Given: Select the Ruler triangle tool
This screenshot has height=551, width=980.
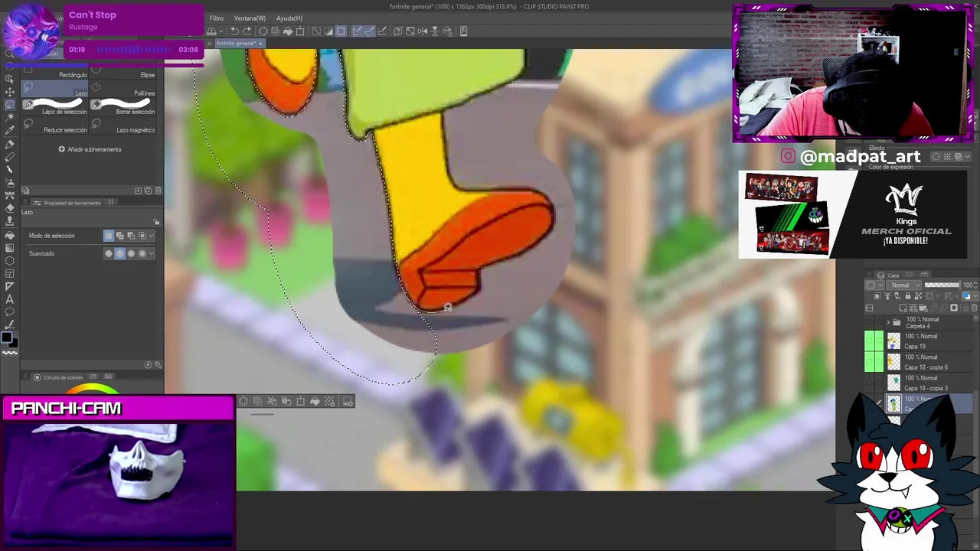Looking at the screenshot, I should tap(9, 286).
